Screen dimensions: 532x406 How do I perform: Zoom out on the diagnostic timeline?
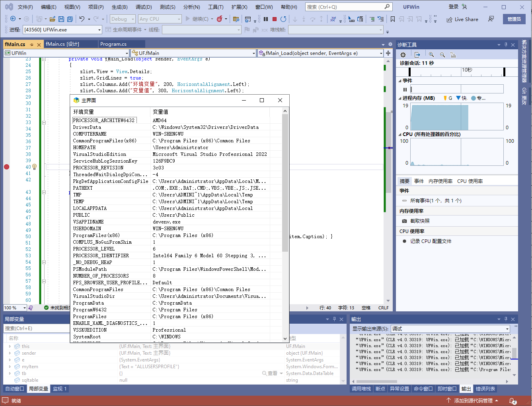pyautogui.click(x=442, y=55)
